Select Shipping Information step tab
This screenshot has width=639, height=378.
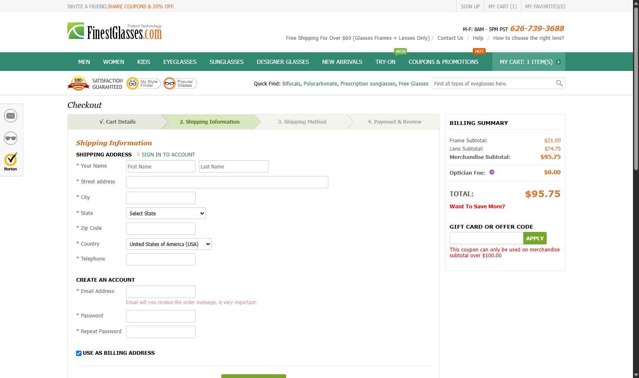209,122
